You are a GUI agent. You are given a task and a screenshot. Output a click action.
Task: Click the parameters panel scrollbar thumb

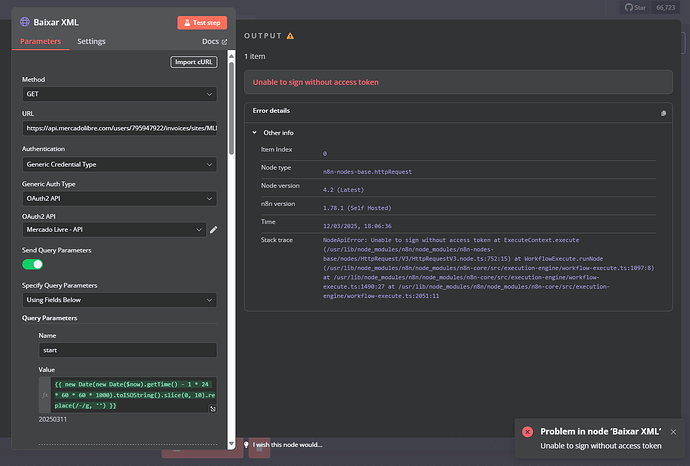tap(231, 108)
